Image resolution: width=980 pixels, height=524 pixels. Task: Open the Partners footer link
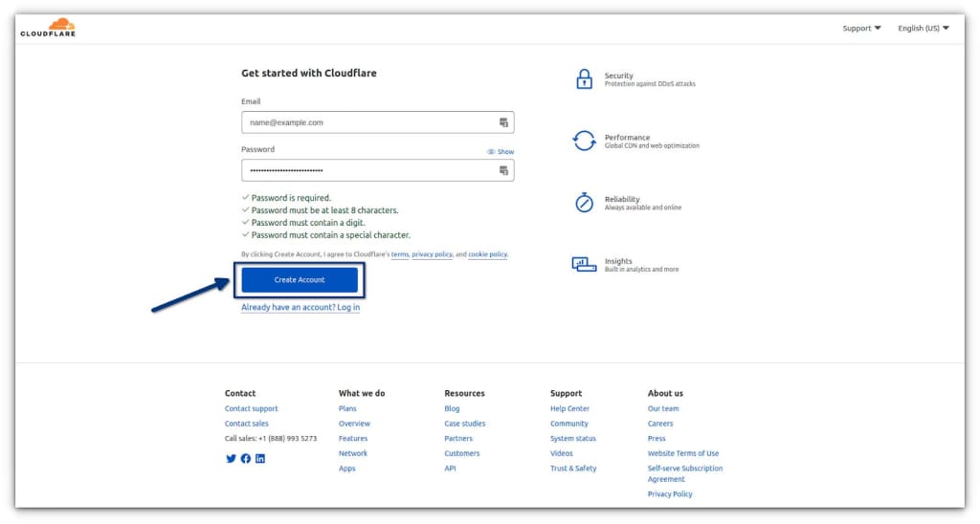click(458, 439)
